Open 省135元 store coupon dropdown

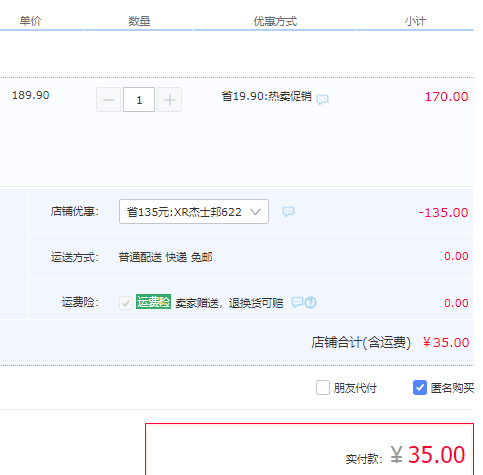point(194,212)
